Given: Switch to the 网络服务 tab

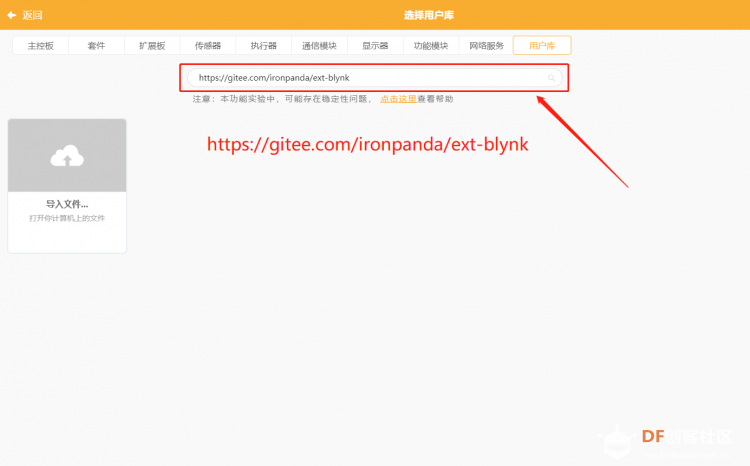Looking at the screenshot, I should pos(486,45).
